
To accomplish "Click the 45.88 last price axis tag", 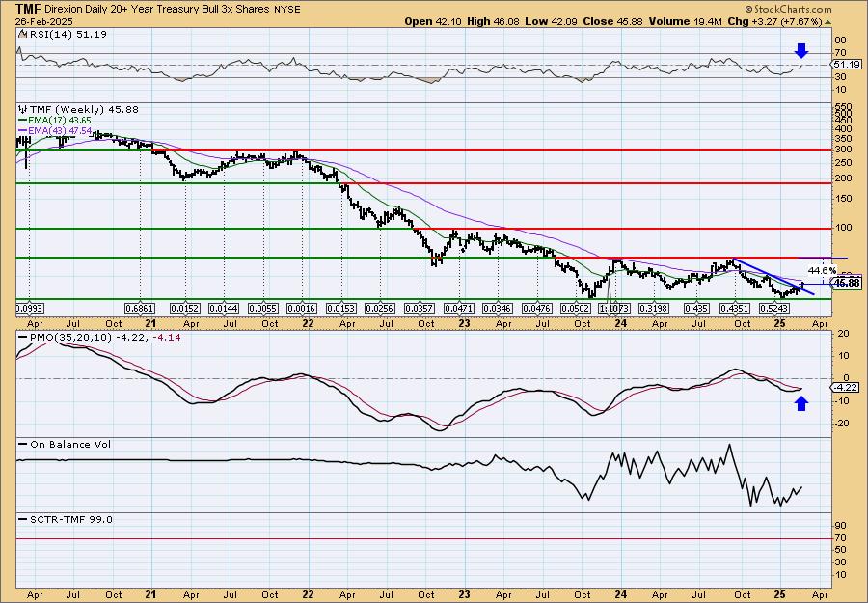I will tap(847, 283).
